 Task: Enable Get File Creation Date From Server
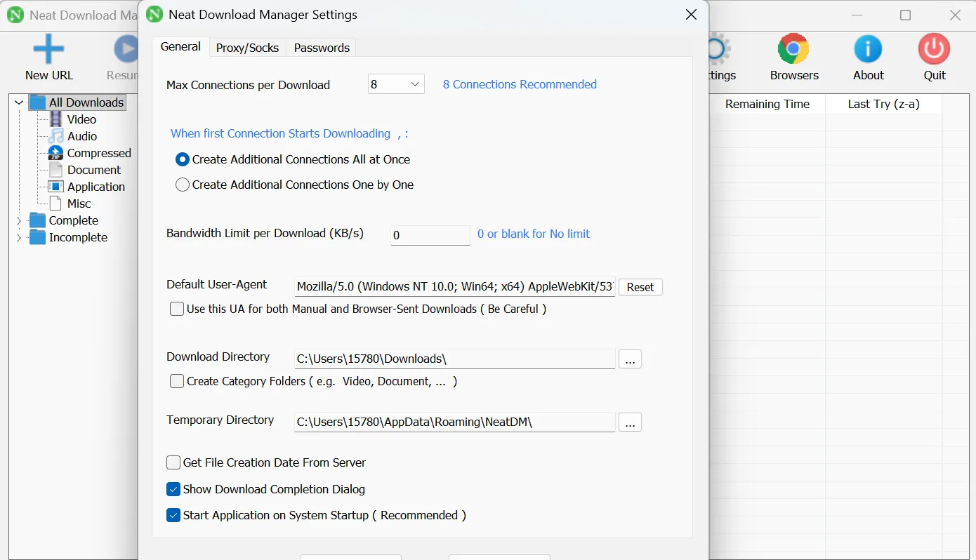click(173, 462)
